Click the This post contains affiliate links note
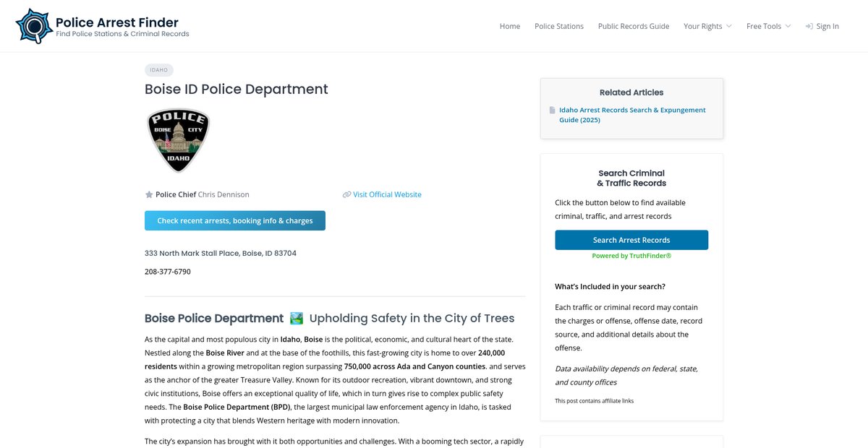The height and width of the screenshot is (448, 868). (x=594, y=400)
